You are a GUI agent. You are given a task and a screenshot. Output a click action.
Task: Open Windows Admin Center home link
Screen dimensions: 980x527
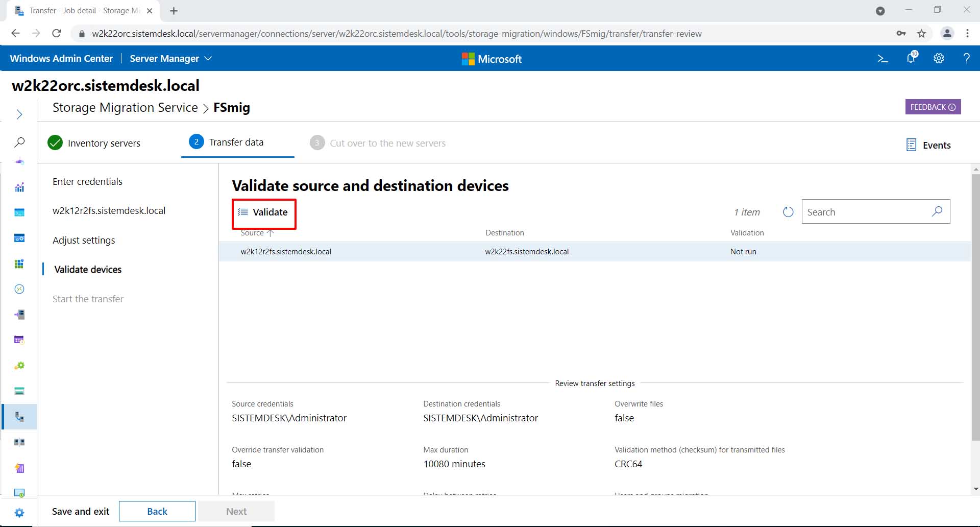pyautogui.click(x=61, y=59)
